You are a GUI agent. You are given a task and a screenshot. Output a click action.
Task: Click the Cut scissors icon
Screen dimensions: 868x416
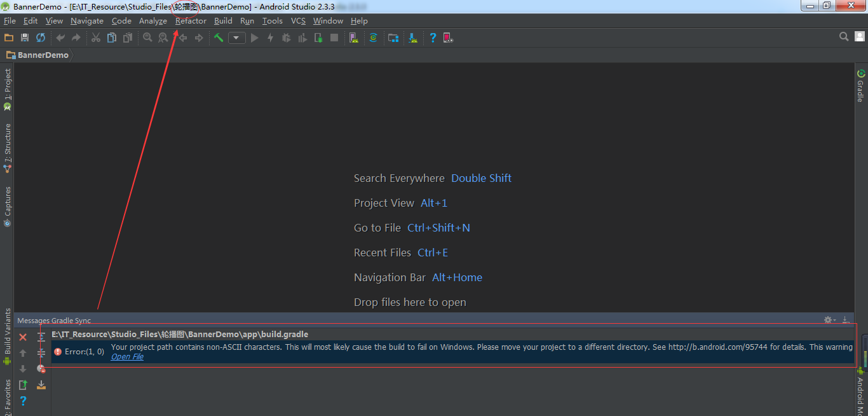[96, 38]
